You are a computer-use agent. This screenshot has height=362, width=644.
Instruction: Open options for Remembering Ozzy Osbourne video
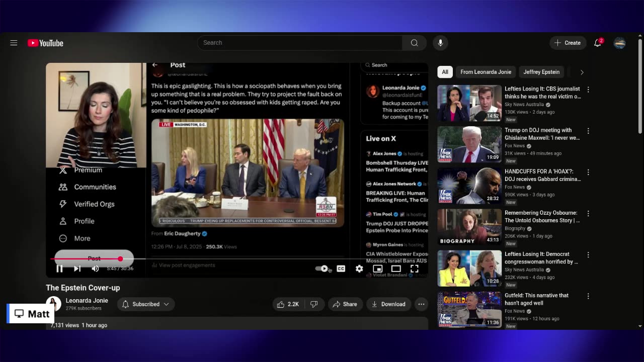(x=588, y=213)
